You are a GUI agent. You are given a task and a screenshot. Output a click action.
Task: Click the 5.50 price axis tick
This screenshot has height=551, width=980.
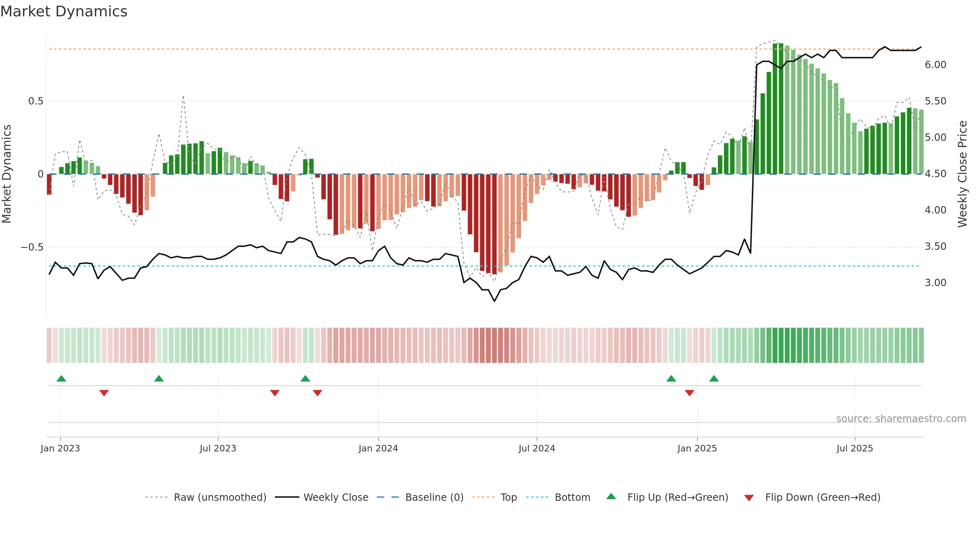(935, 101)
